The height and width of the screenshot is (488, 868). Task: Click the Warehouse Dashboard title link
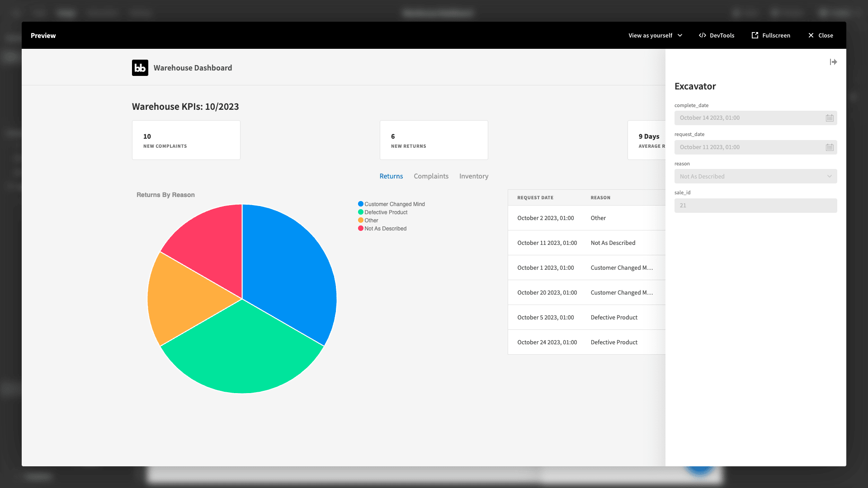(193, 68)
